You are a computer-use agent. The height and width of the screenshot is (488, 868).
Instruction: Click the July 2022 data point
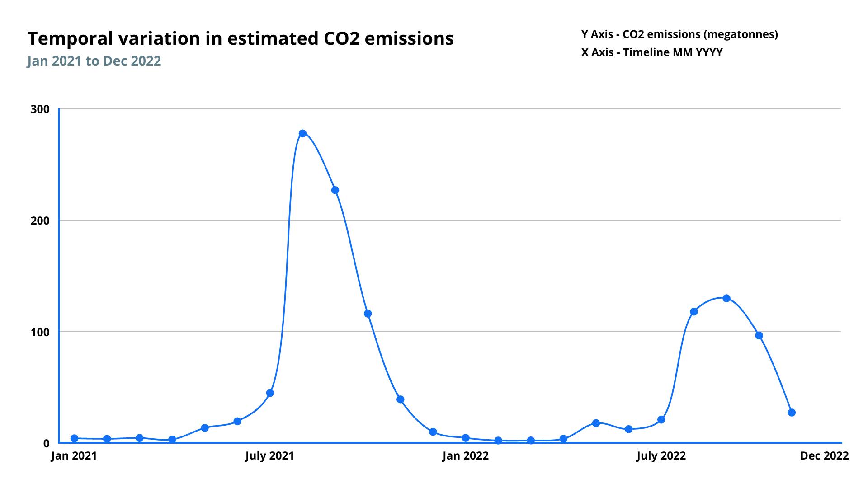point(661,420)
